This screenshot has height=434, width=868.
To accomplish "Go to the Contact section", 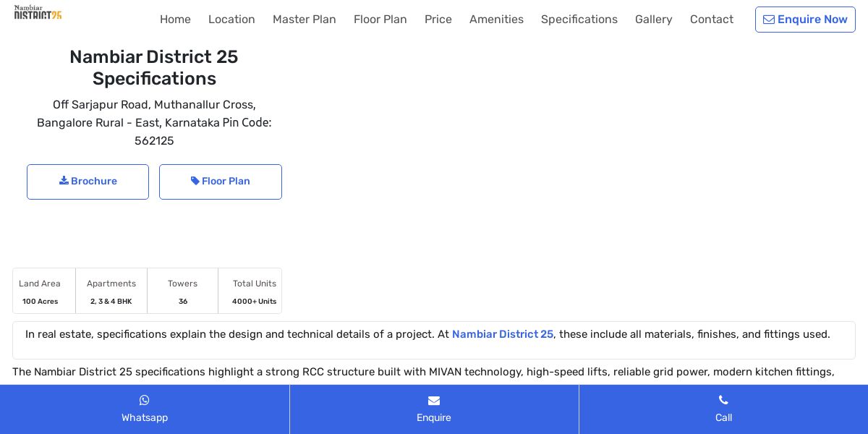I will [x=712, y=20].
